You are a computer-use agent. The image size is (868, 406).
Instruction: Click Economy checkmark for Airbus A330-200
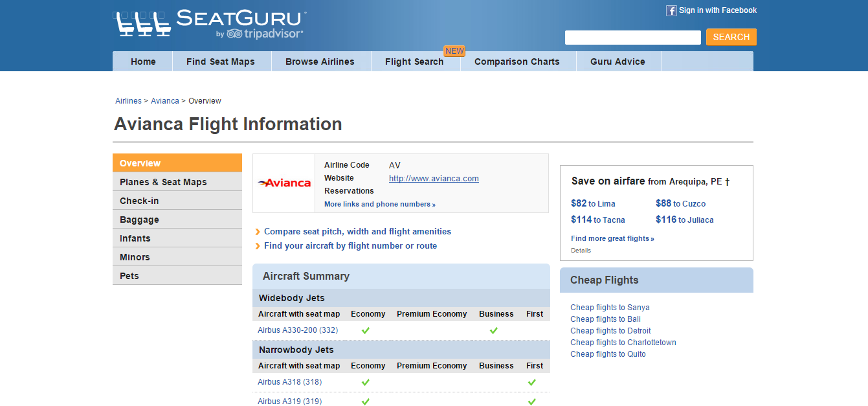366,330
